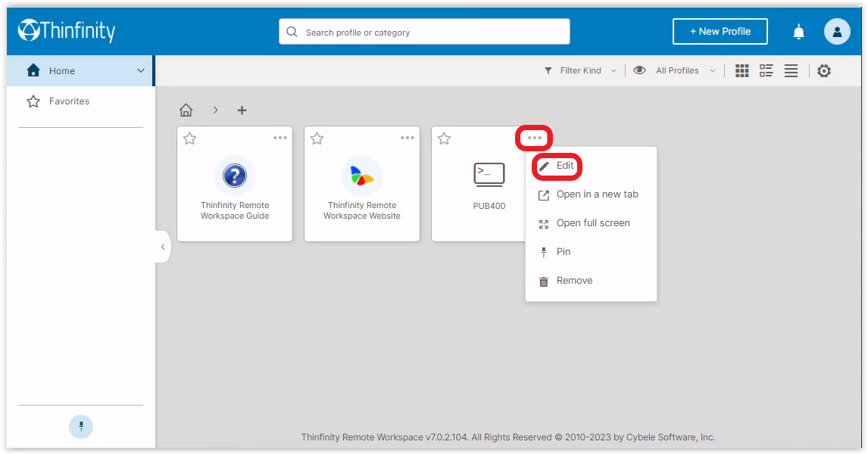Viewport: 868px width, 454px height.
Task: Expand the Home section chevron
Action: point(141,71)
